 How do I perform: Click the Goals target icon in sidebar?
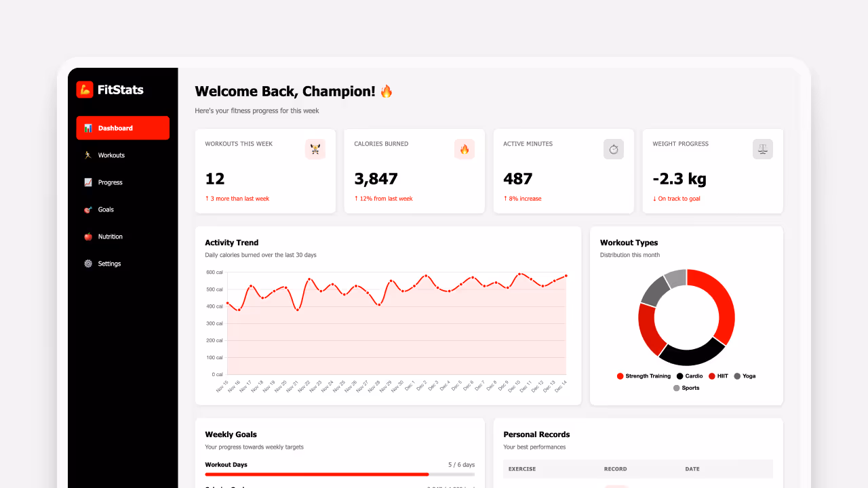coord(88,209)
